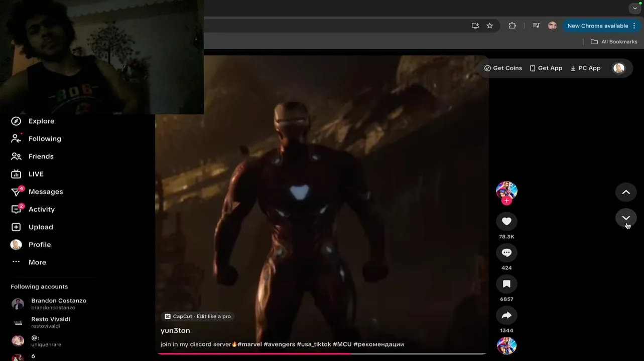Click New Chrome available update button
This screenshot has height=361, width=644.
597,26
